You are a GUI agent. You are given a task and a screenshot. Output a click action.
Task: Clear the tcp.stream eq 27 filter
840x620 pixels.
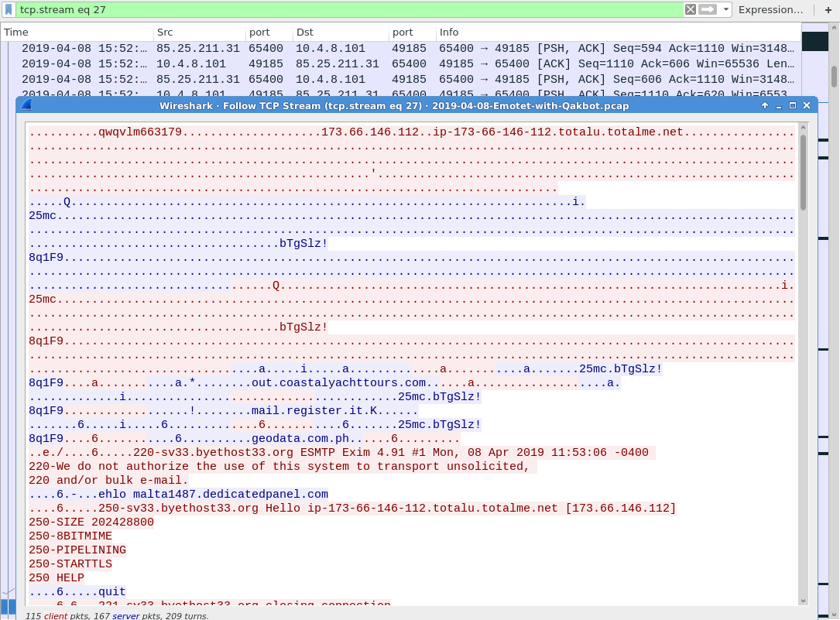point(691,9)
